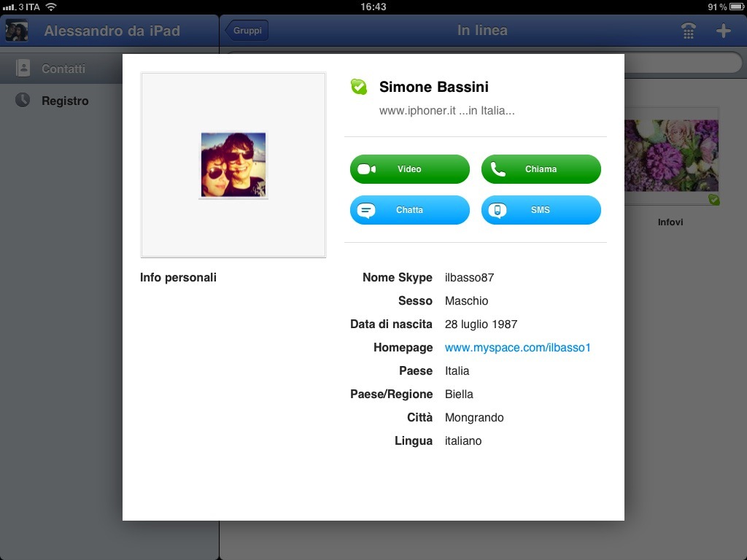Open the dial pad phone icon
This screenshot has height=560, width=747.
(689, 31)
